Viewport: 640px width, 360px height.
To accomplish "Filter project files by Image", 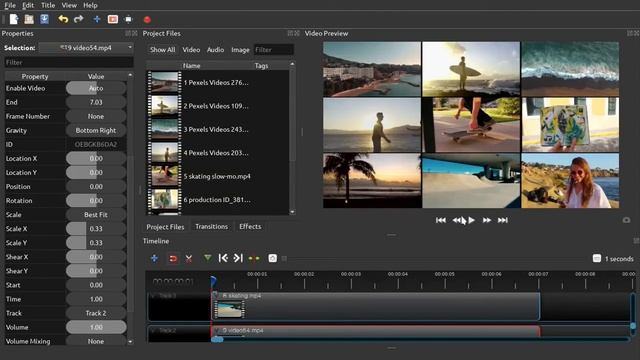I will point(240,50).
